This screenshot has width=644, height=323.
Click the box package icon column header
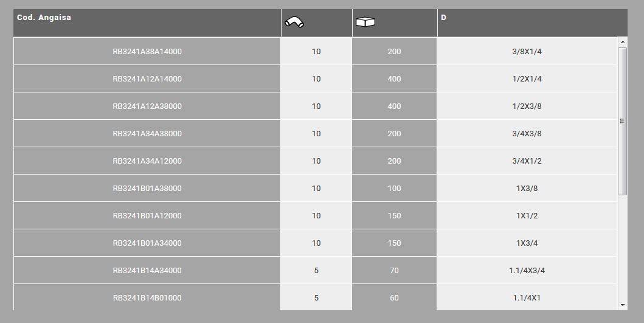click(365, 23)
